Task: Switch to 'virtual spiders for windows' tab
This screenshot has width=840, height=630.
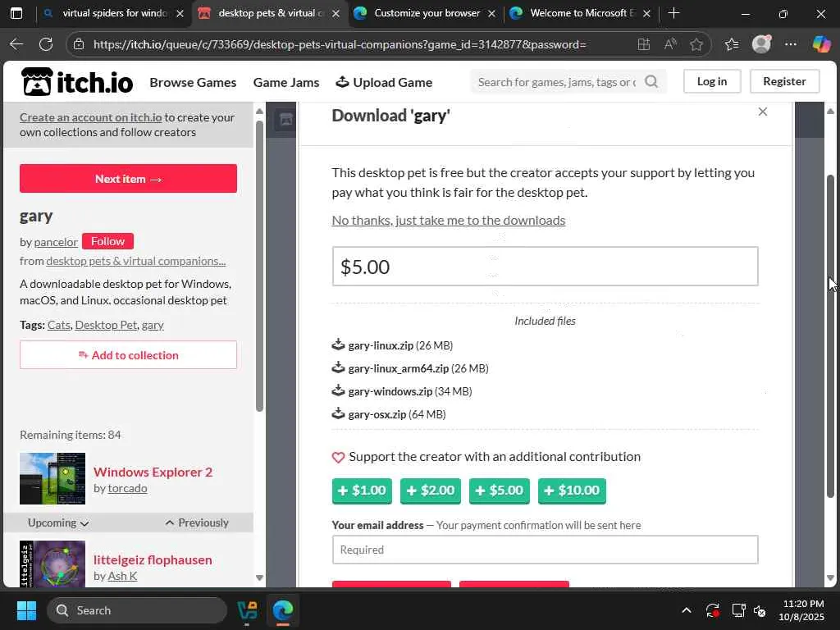Action: coord(114,13)
